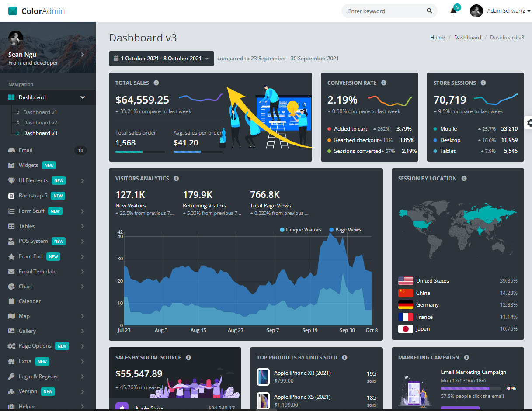532x411 pixels.
Task: Select Dashboard v3 in sidebar
Action: (40, 133)
